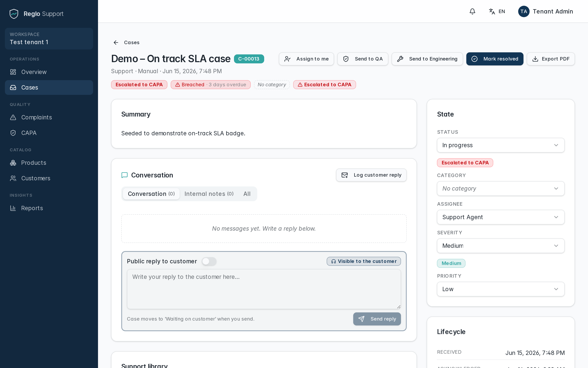Click the text "Seeded to demonstrate on-track SLA badge."
Screen dimensions: 588x368
tap(183, 133)
